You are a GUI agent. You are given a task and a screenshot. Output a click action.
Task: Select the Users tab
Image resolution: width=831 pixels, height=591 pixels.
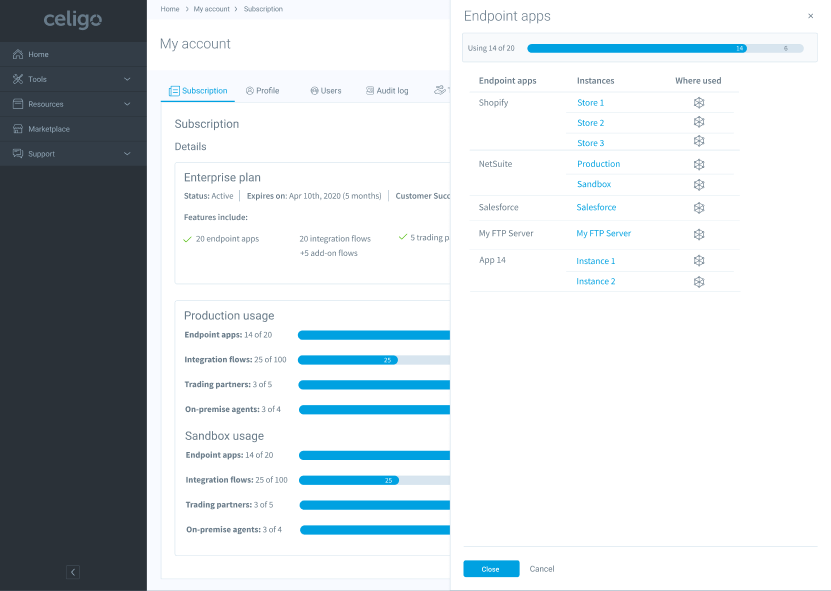coord(325,91)
